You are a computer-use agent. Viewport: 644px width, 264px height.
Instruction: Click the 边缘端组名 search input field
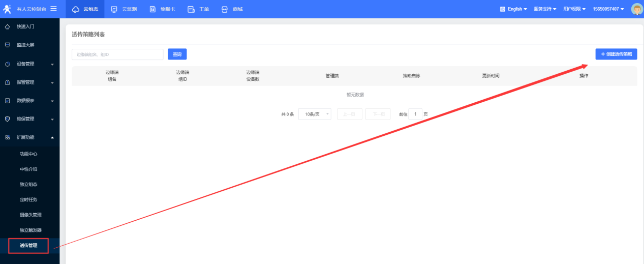coord(117,54)
